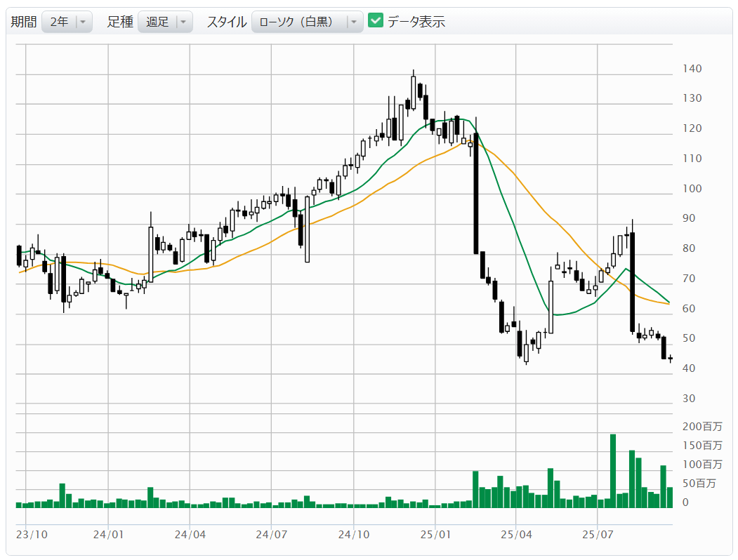Image resolution: width=738 pixels, height=560 pixels.
Task: Click the 24/07 date label on x-axis
Action: pos(272,534)
